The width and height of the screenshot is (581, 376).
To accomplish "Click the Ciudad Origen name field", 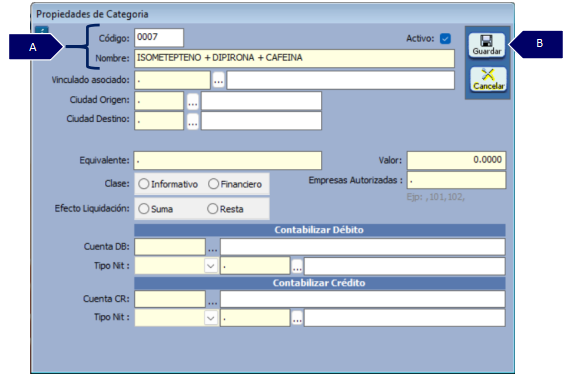I will click(x=261, y=101).
